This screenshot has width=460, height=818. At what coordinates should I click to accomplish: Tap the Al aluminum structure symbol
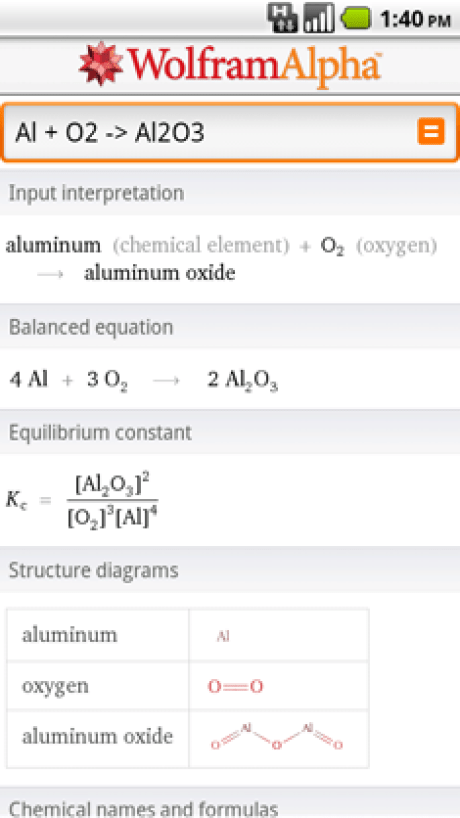click(x=223, y=636)
